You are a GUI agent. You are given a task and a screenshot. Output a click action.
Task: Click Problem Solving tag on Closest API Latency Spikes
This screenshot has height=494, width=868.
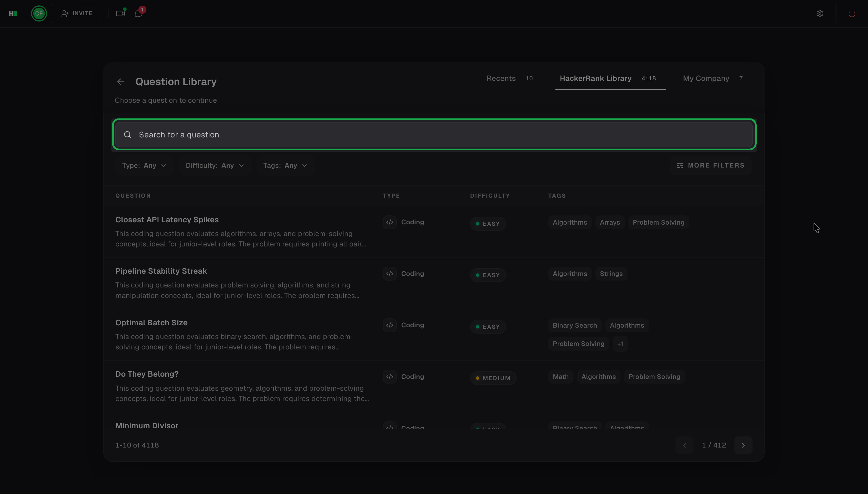pos(658,223)
